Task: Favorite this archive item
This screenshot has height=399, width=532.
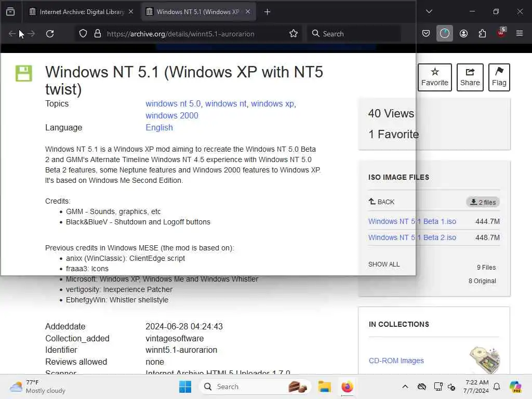Action: (x=435, y=77)
